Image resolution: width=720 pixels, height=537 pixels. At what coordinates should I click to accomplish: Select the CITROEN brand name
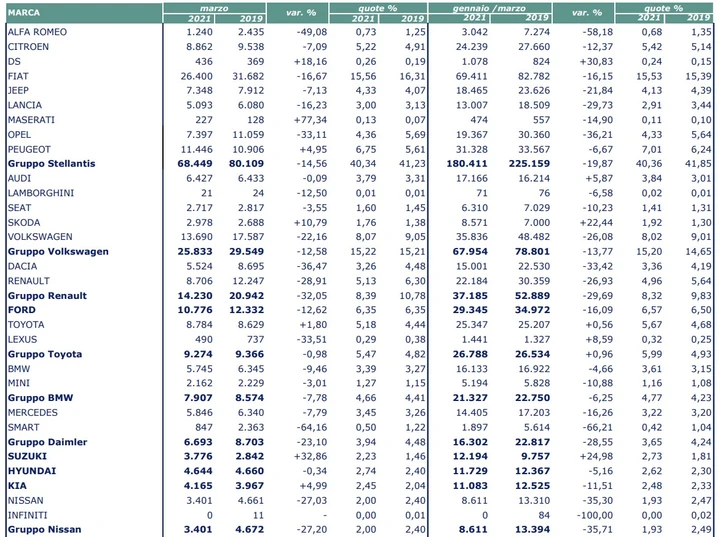click(x=28, y=47)
